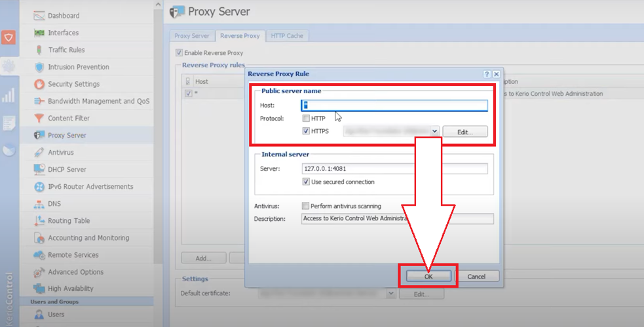Open Accounting and Monitoring icon
The height and width of the screenshot is (327, 644).
tap(39, 238)
